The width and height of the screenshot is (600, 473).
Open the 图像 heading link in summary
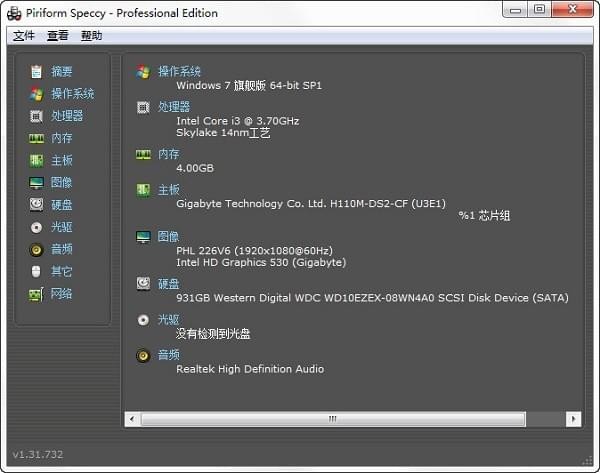click(x=168, y=236)
